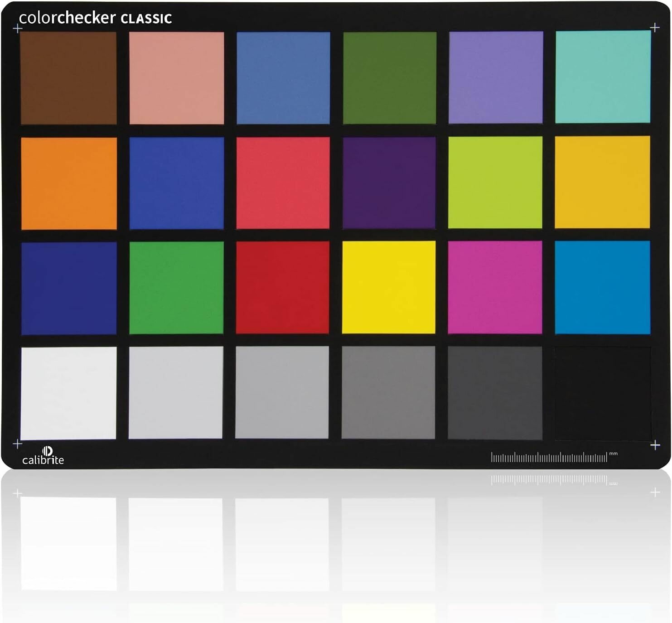Screen dimensions: 672x623
Task: Select the light pink skin-tone patch
Action: [176, 78]
